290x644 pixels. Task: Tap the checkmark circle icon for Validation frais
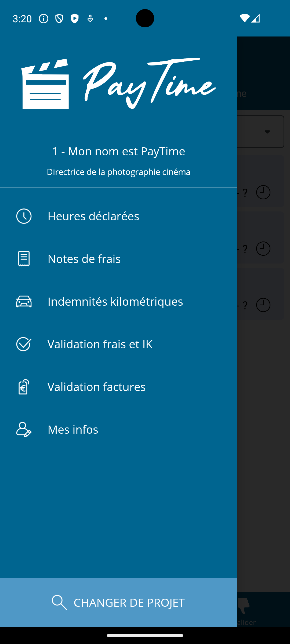coord(24,344)
